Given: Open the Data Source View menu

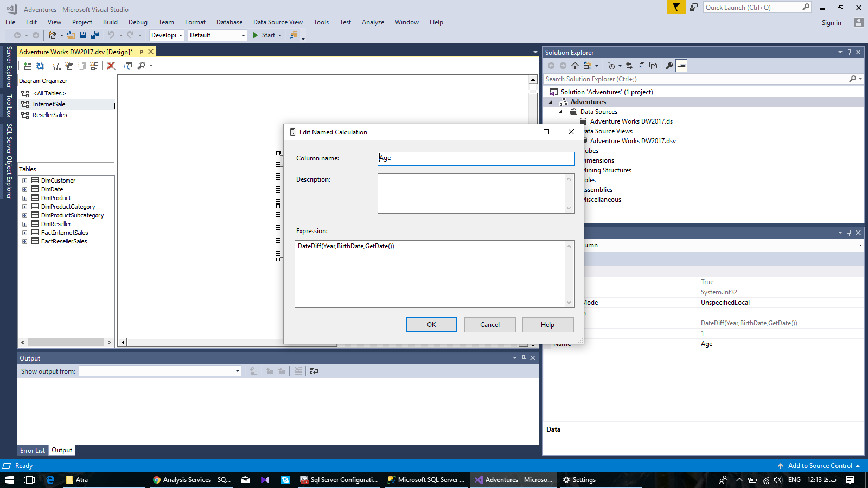Looking at the screenshot, I should [x=278, y=22].
